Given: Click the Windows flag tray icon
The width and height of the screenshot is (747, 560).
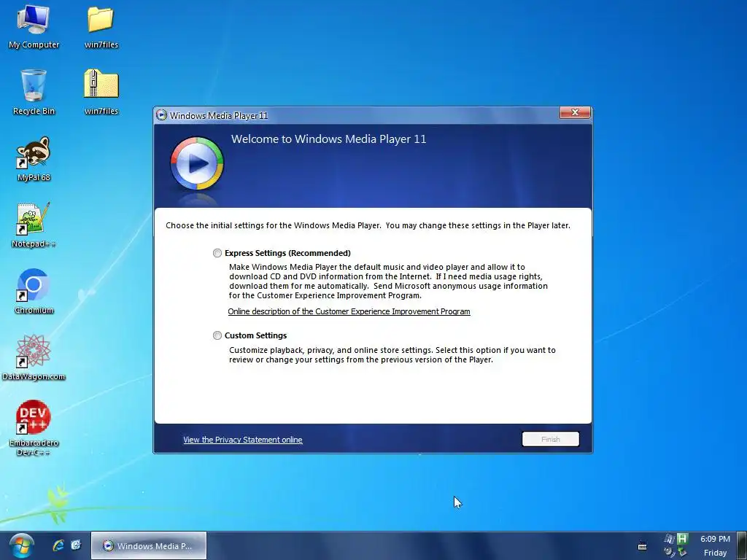Looking at the screenshot, I should point(670,539).
